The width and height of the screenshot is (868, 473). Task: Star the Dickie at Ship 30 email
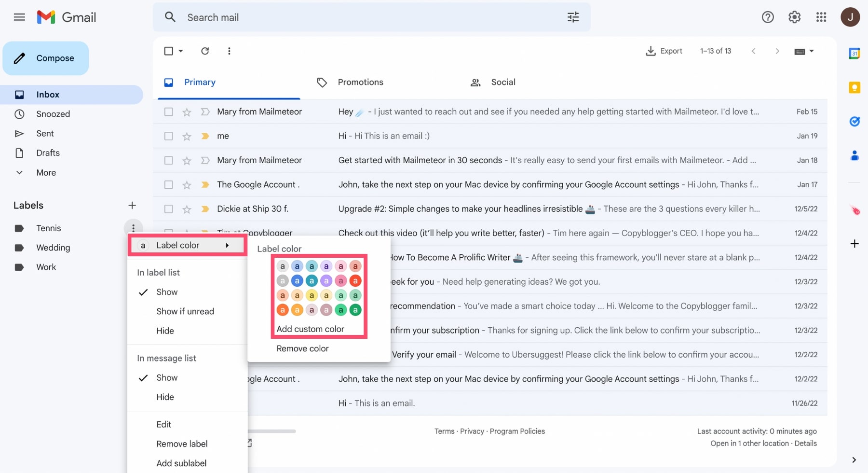point(187,209)
